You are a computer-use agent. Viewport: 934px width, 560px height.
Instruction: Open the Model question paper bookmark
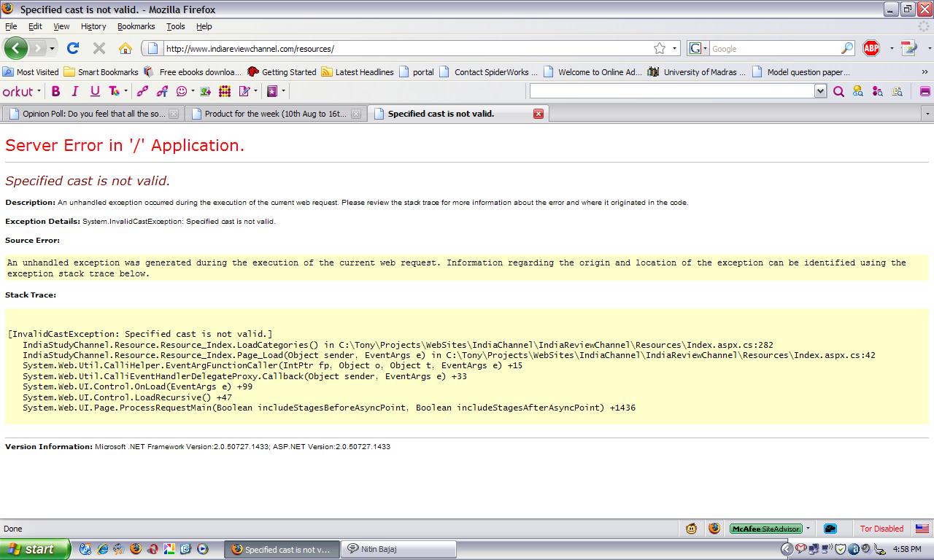801,72
